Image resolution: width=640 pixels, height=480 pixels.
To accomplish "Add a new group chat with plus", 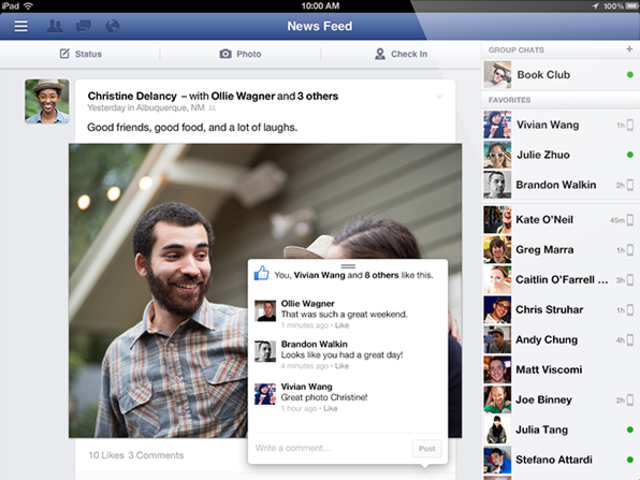I will pos(629,49).
